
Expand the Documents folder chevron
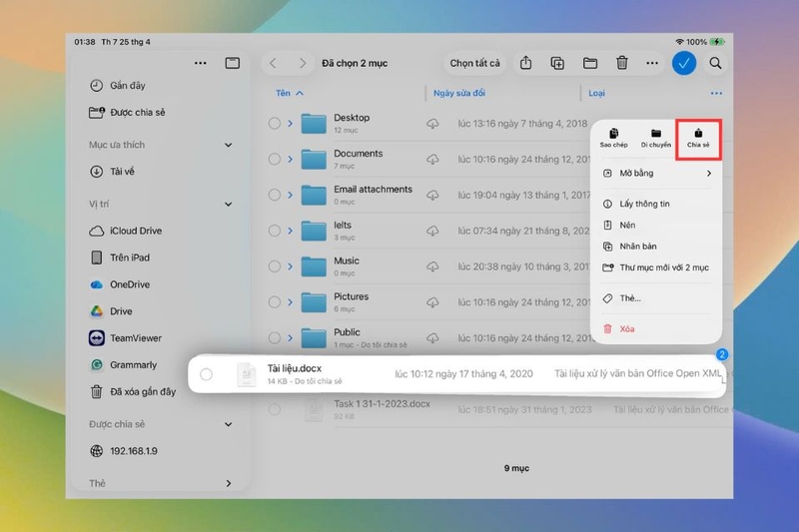click(x=290, y=160)
